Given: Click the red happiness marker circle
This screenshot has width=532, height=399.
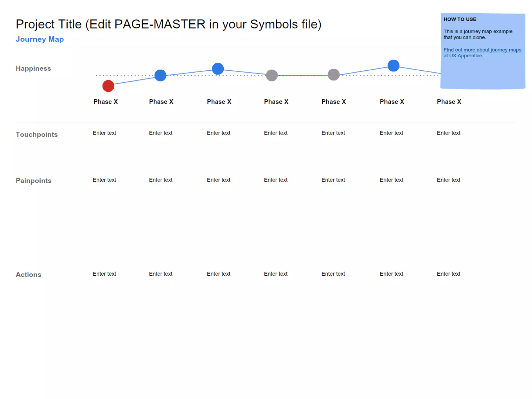Looking at the screenshot, I should click(108, 86).
